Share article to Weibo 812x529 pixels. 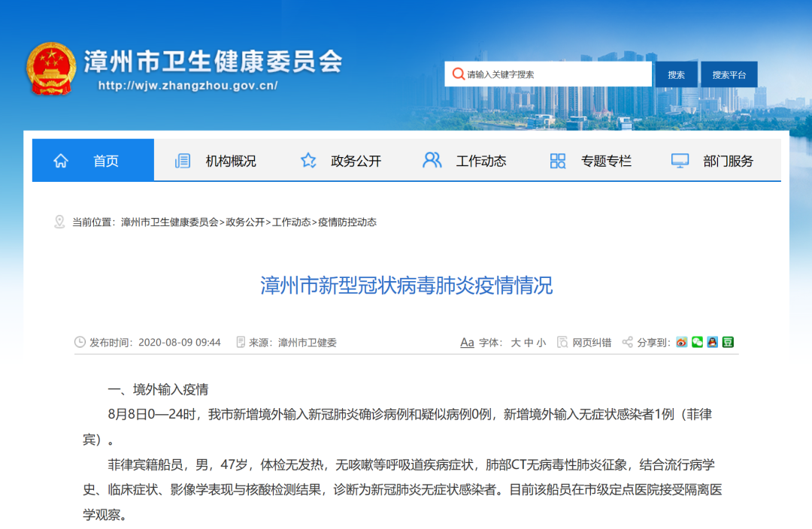681,342
